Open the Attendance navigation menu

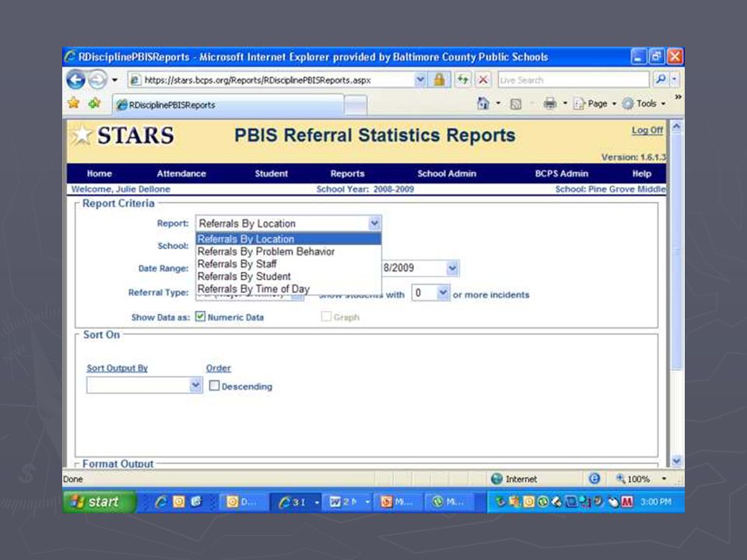coord(181,173)
